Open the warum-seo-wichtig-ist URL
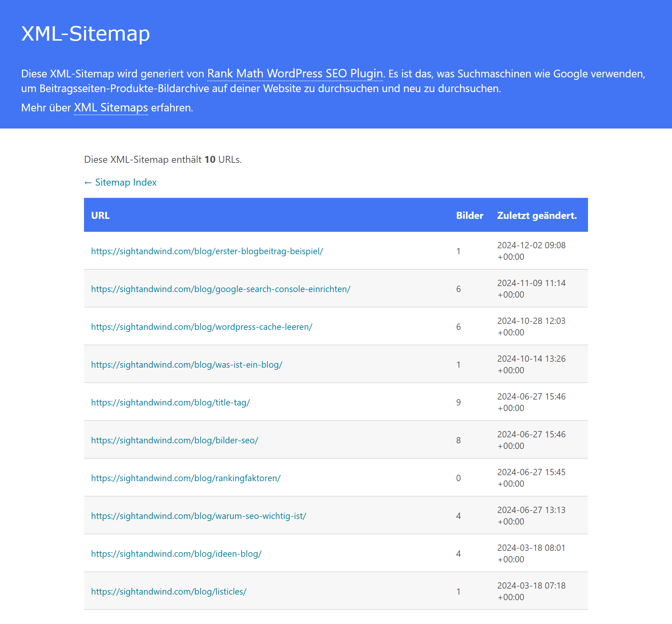Viewport: 672px width, 624px height. point(199,516)
